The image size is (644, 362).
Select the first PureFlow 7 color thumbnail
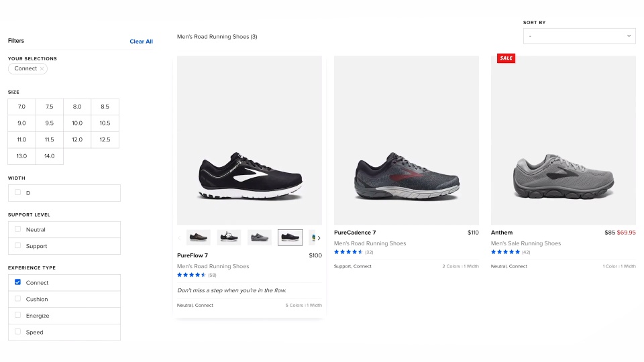click(199, 237)
